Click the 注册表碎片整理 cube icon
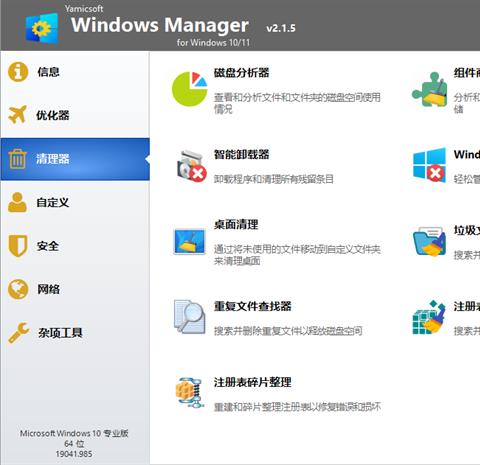 point(189,393)
